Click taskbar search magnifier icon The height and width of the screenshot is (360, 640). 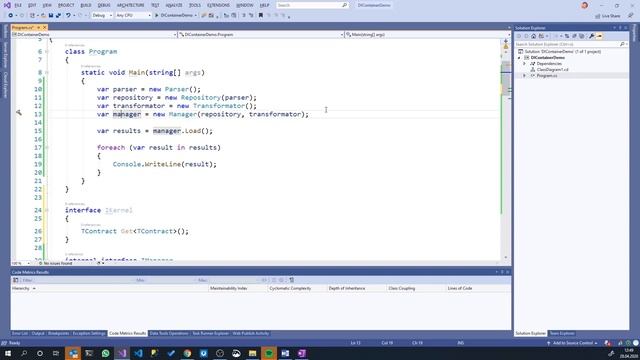[24, 353]
